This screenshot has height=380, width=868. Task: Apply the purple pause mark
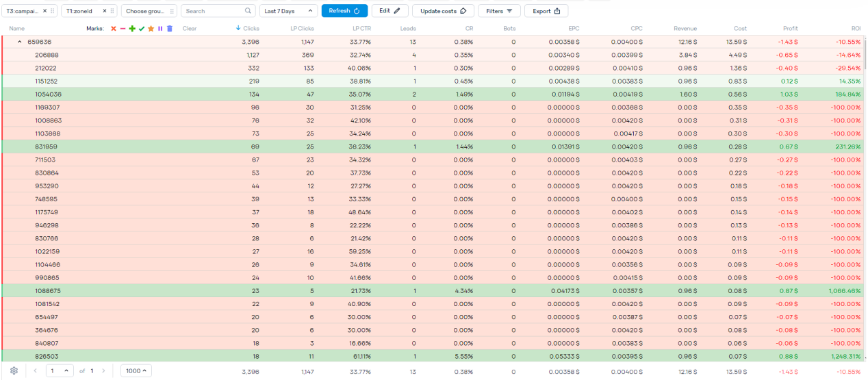click(x=160, y=29)
